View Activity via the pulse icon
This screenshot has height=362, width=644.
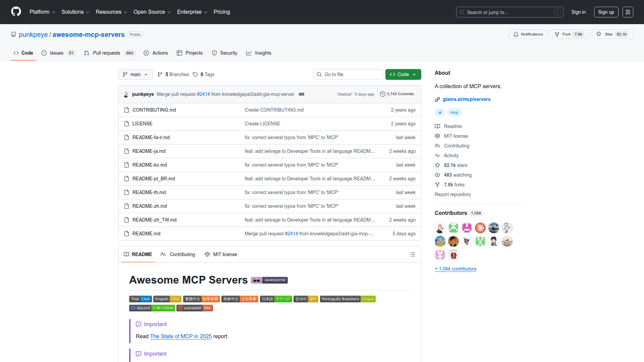437,155
